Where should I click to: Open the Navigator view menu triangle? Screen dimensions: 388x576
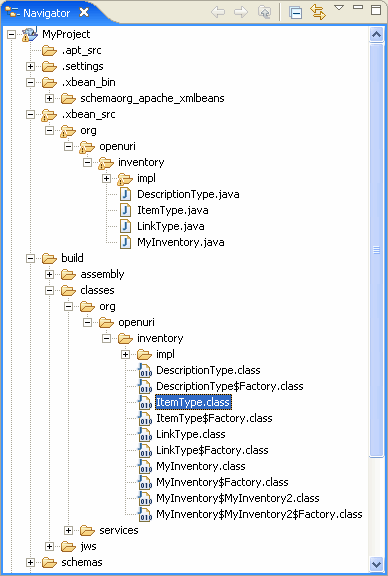339,8
